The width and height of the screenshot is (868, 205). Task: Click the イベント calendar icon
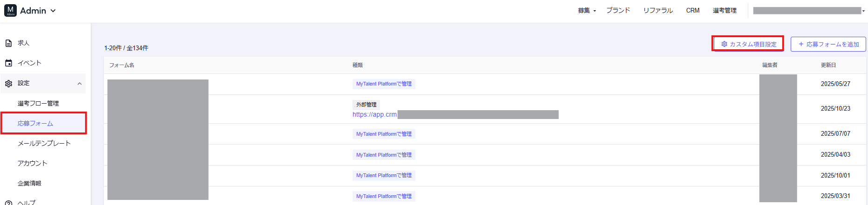8,63
